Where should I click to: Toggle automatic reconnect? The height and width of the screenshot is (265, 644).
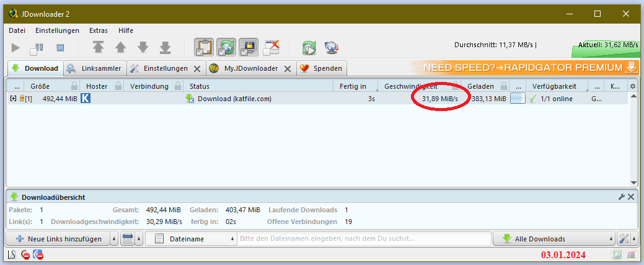coord(226,47)
